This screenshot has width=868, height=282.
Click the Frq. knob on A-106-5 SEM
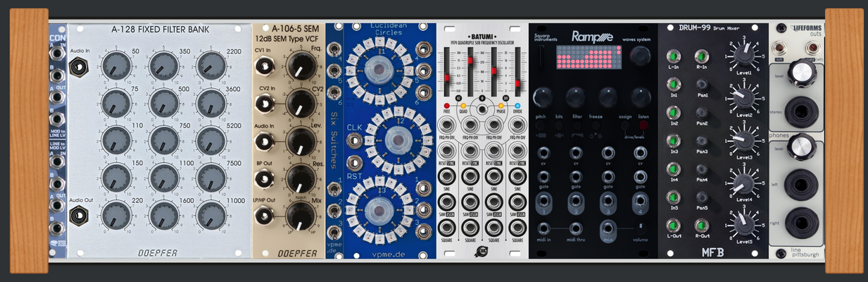coord(301,66)
